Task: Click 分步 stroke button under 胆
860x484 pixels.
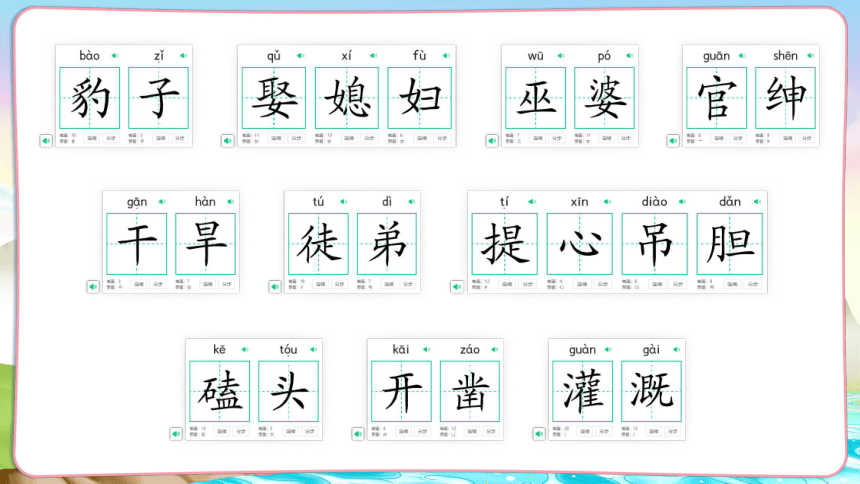Action: [753, 284]
